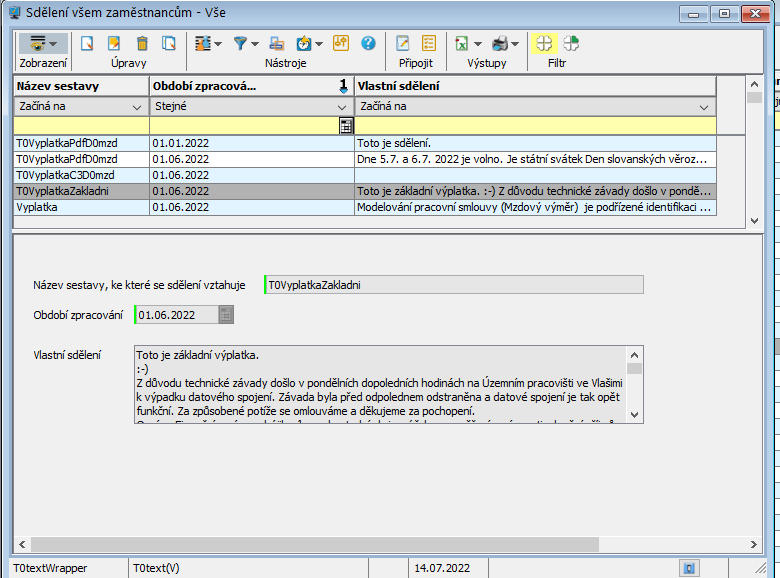Sort by the 'Vlastní sdělení' column header
780x578 pixels.
point(535,86)
